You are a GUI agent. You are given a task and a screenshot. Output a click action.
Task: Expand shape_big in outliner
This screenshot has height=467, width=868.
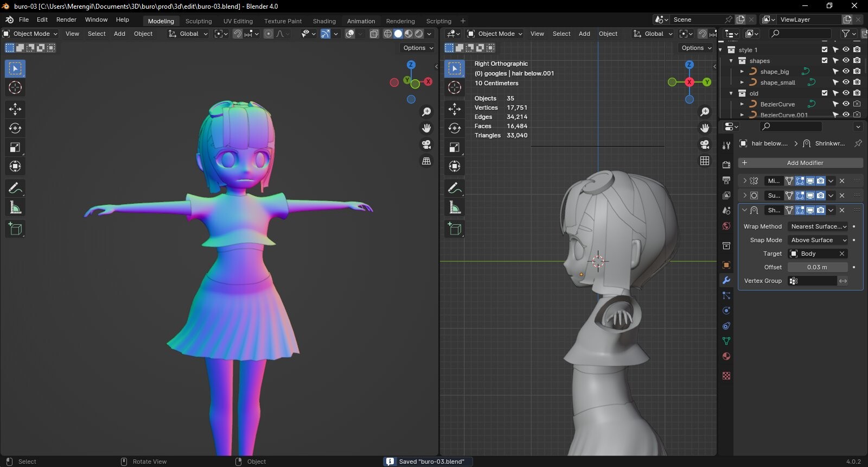coord(742,71)
